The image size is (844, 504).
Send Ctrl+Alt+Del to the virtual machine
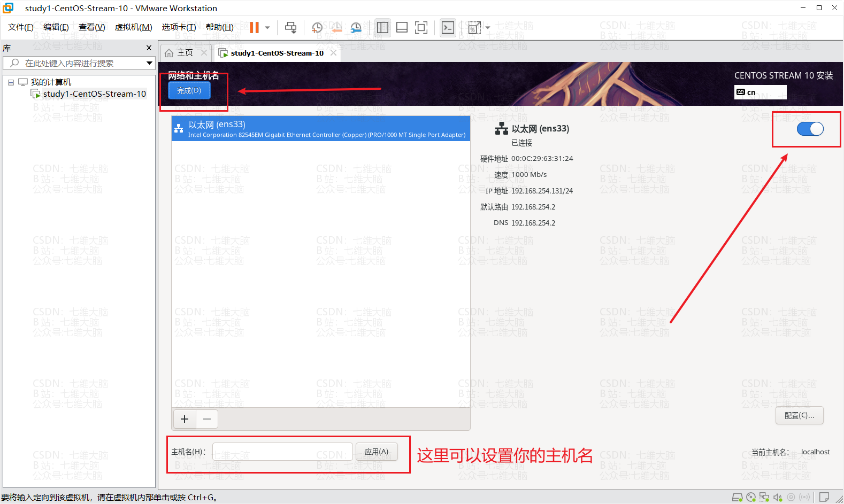click(x=290, y=27)
